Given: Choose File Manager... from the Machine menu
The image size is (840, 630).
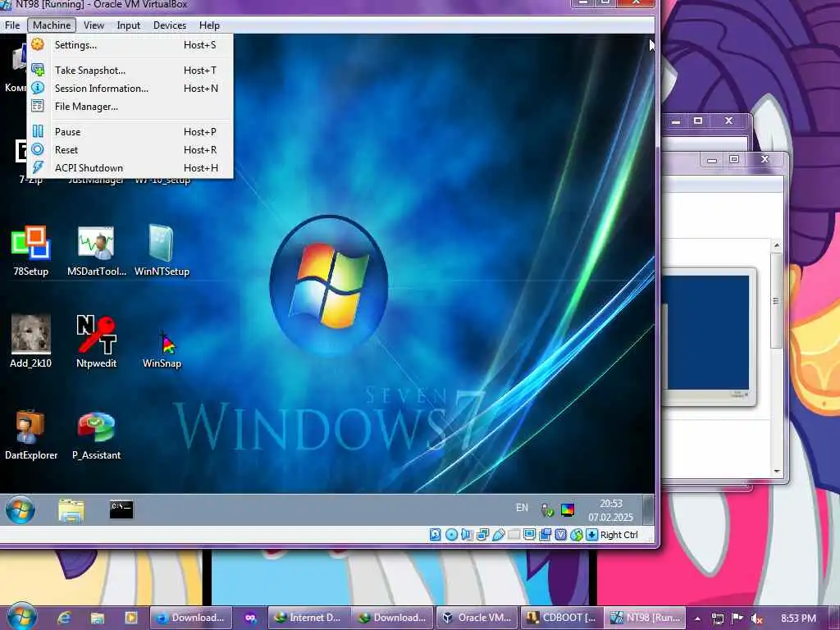Looking at the screenshot, I should [130, 106].
